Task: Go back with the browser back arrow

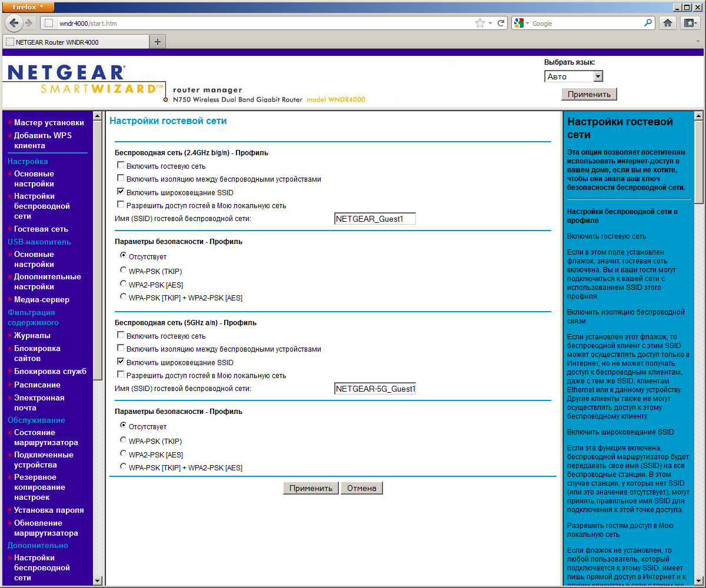Action: point(14,23)
